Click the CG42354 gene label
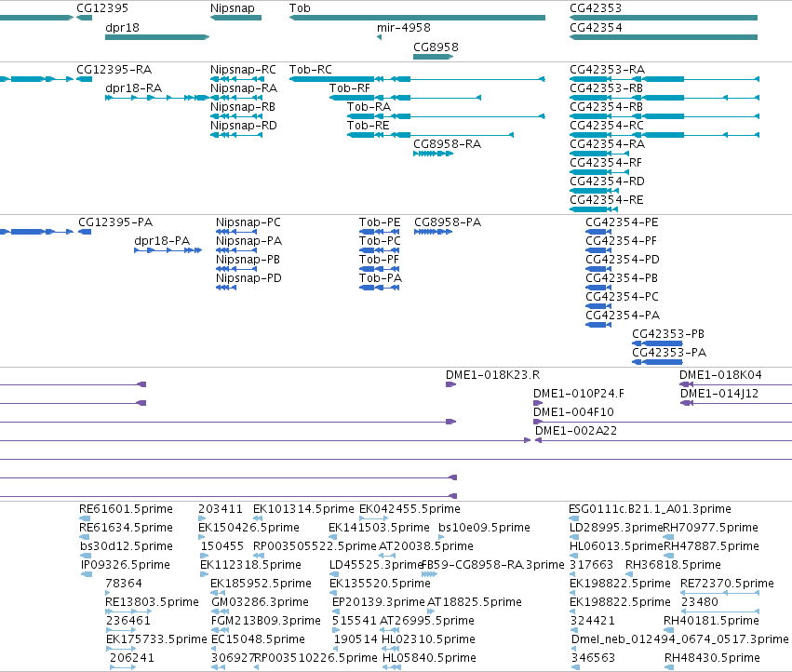This screenshot has height=672, width=792. (x=596, y=28)
